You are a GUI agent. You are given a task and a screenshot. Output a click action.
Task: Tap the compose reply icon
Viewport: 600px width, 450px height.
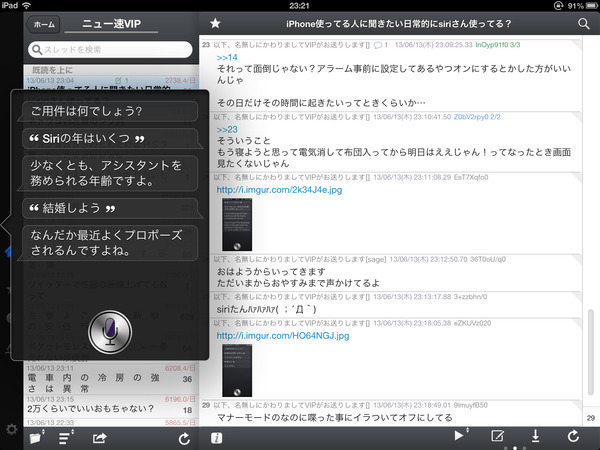(497, 436)
